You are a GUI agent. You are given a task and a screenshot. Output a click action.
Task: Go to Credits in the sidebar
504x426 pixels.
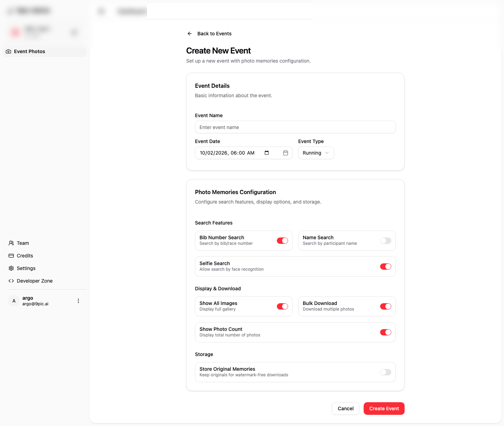click(x=25, y=256)
